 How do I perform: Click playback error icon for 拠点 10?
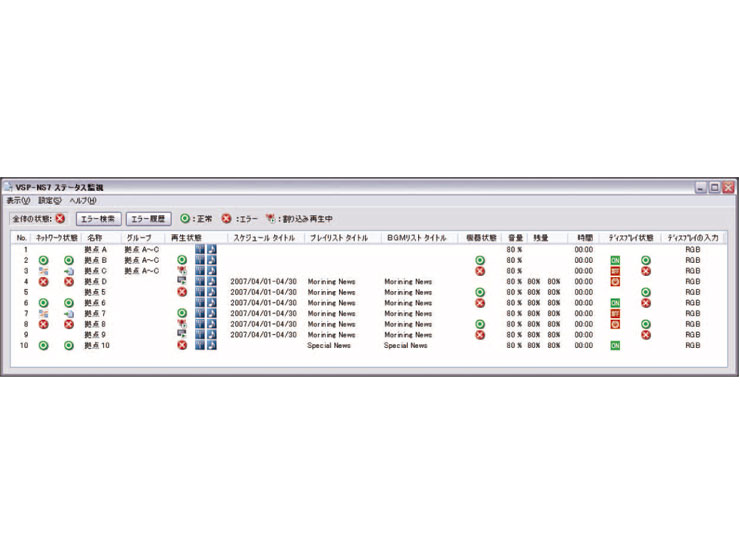pyautogui.click(x=182, y=345)
